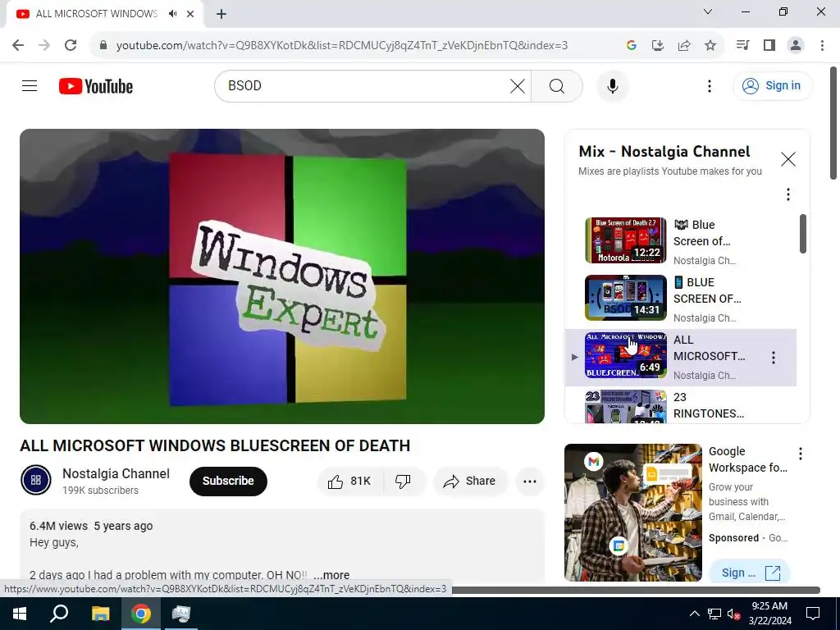Open options menu for ALL MICROSOFT playlist item
Screen dimensions: 840x630
[773, 358]
